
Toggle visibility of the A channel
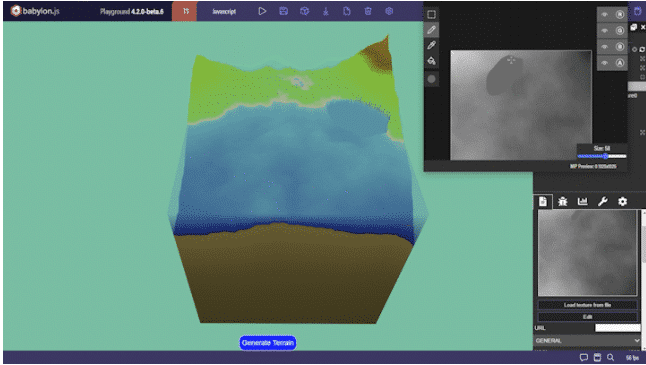coord(604,63)
